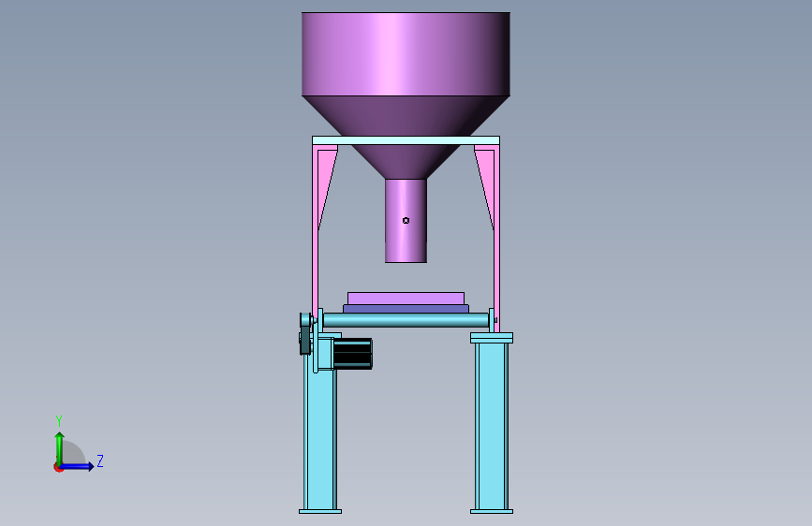
Task: Pick the small circular hole on discharge pipe
Action: click(x=406, y=221)
